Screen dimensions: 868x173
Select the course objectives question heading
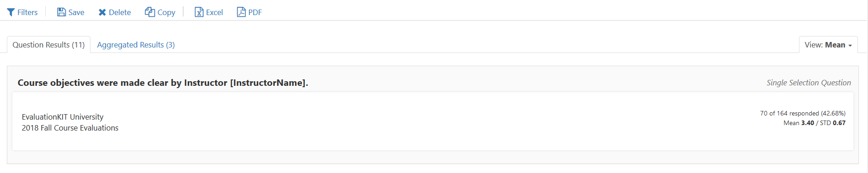point(163,83)
